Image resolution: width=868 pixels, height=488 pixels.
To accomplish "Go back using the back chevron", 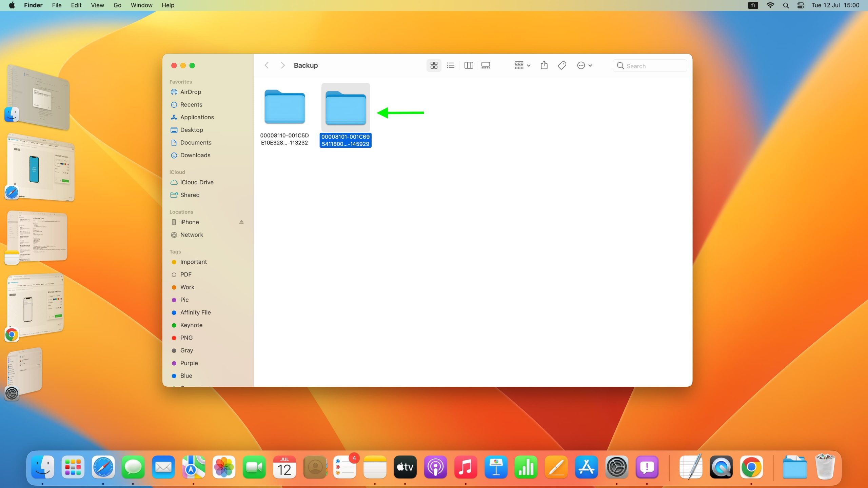I will 267,65.
